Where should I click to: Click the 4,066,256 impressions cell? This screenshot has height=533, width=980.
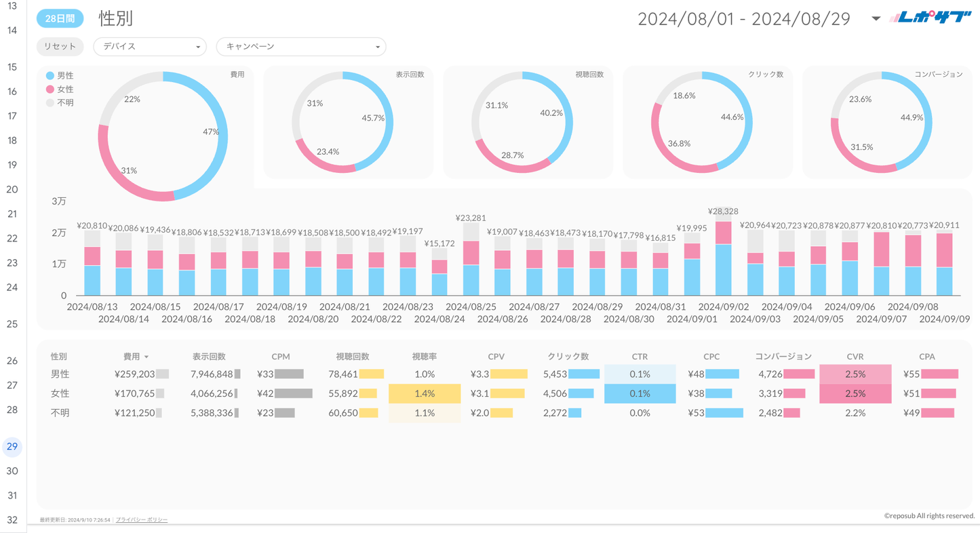212,393
